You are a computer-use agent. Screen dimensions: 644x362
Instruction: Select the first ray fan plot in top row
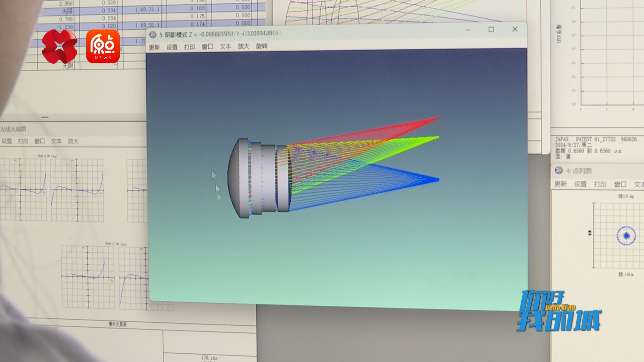pos(23,189)
